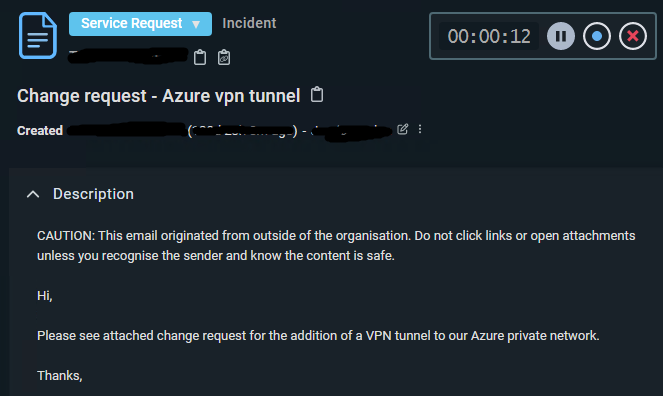Viewport: 663px width, 396px height.
Task: Open the three-dot more options menu
Action: [420, 129]
